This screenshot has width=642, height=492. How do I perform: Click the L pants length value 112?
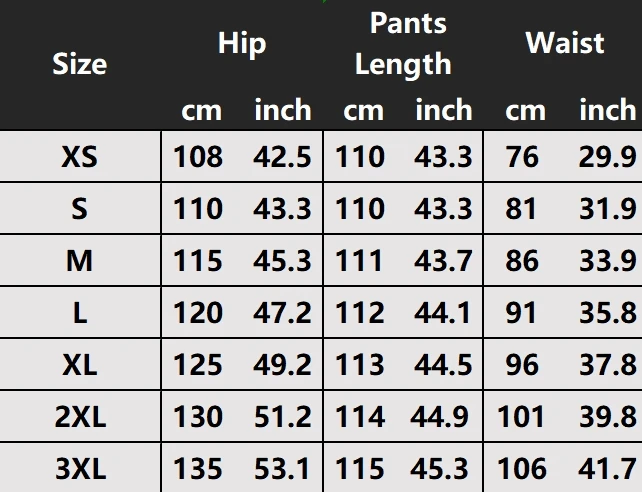(x=360, y=313)
